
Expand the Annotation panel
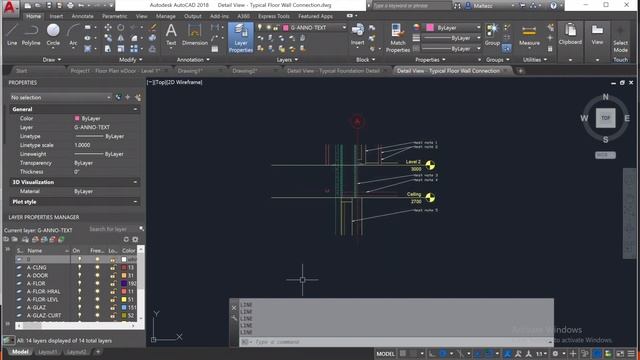(x=193, y=60)
